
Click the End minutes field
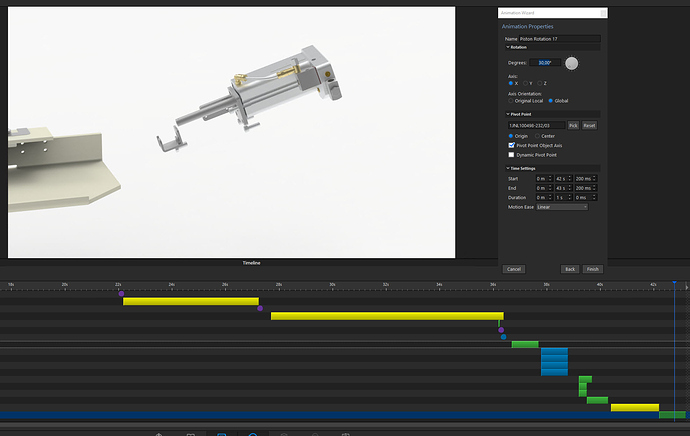click(544, 188)
